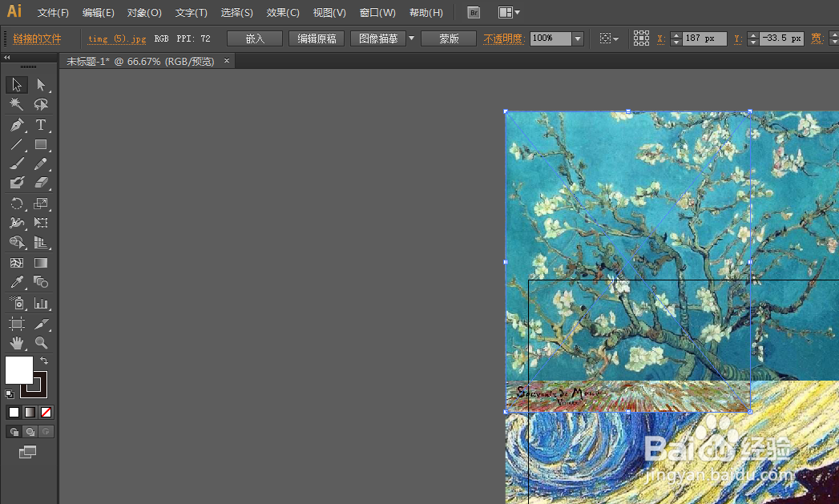This screenshot has width=839, height=504.
Task: Open the 对象(O) menu
Action: click(144, 13)
